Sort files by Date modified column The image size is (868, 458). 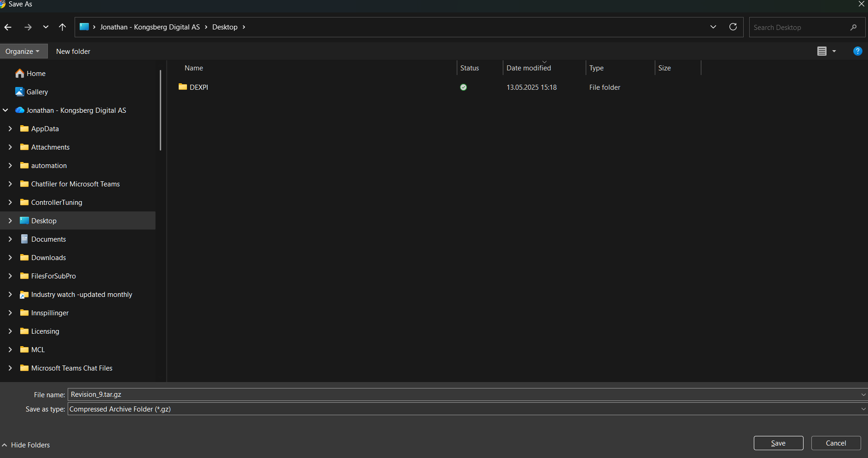tap(529, 68)
